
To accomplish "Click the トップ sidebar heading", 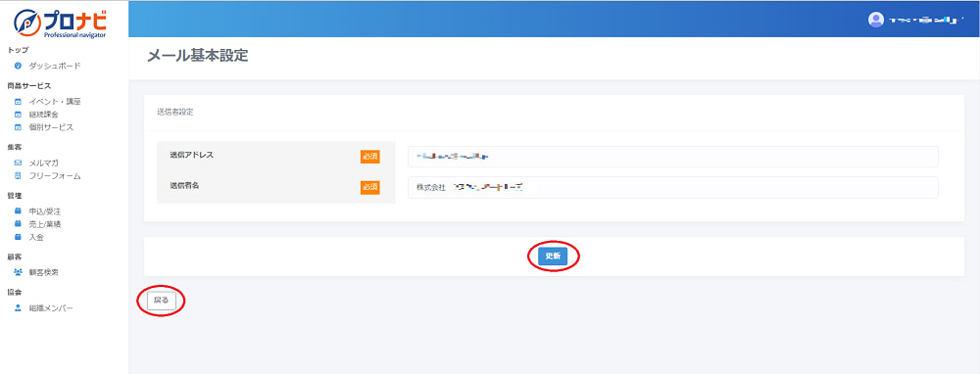I will click(x=18, y=50).
